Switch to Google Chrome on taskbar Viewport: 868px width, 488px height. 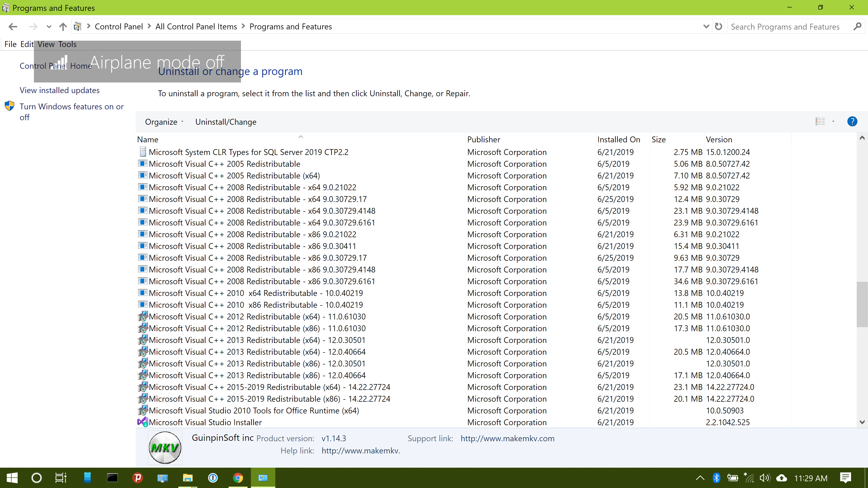pos(238,478)
